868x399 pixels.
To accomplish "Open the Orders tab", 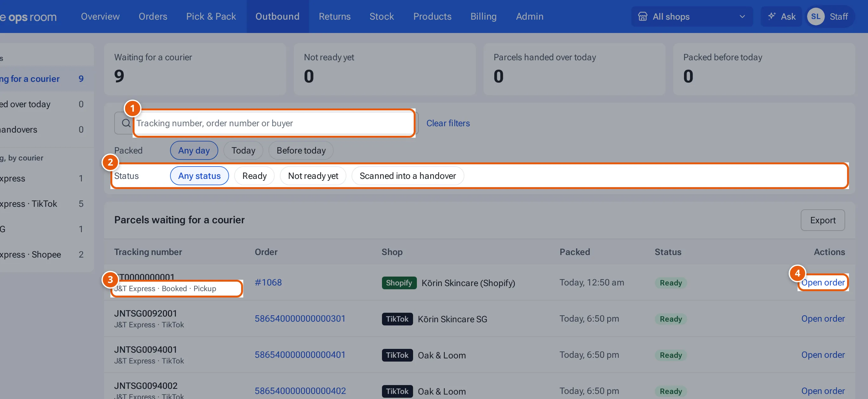I will tap(153, 16).
